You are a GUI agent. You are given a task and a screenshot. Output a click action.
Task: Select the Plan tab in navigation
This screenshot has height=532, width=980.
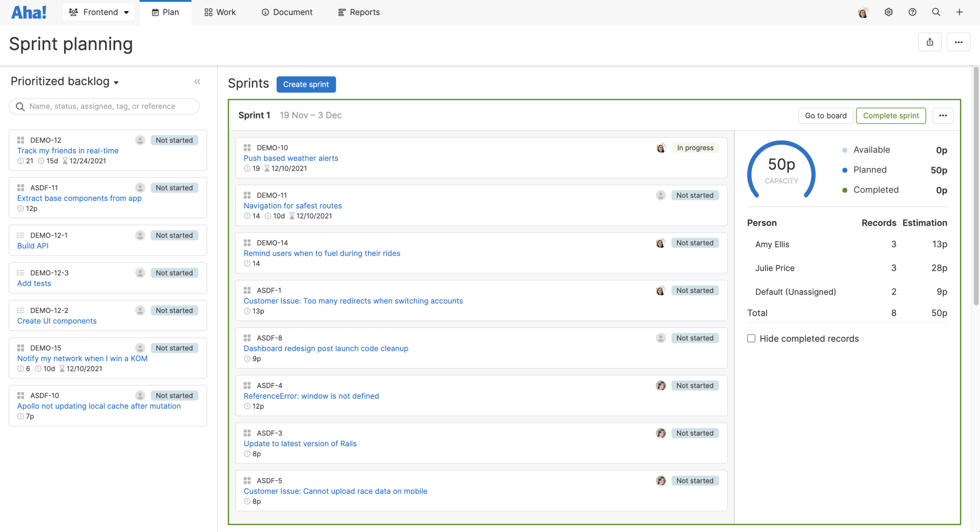tap(166, 12)
